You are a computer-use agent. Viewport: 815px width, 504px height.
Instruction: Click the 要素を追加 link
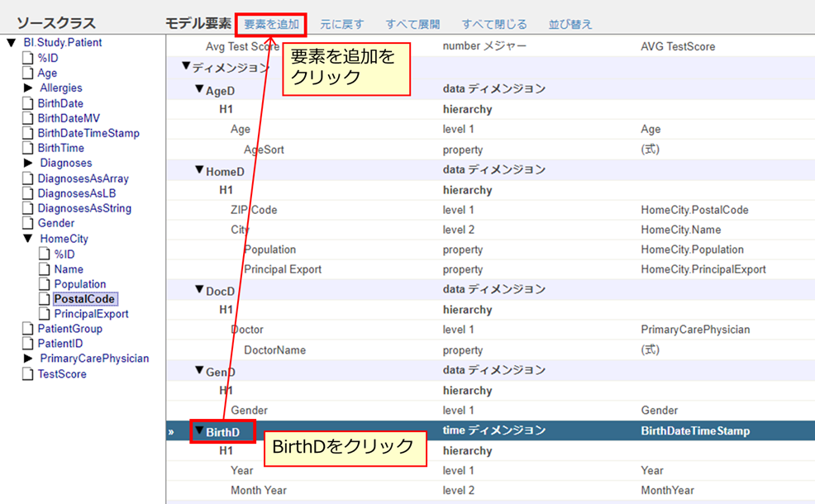(271, 24)
